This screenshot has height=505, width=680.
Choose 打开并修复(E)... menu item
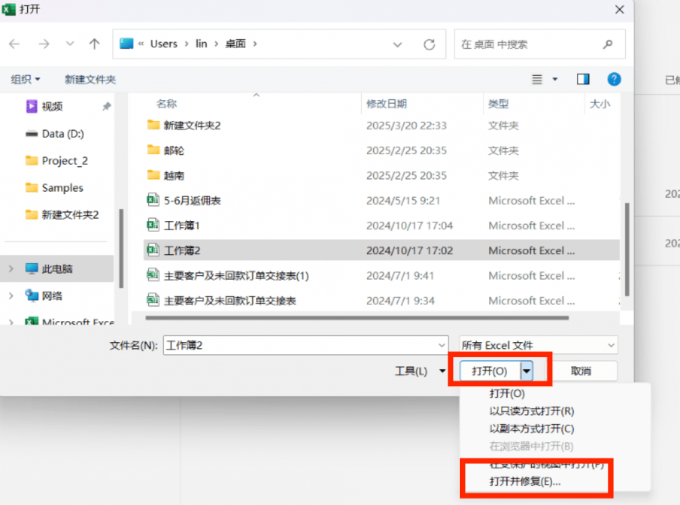point(525,482)
